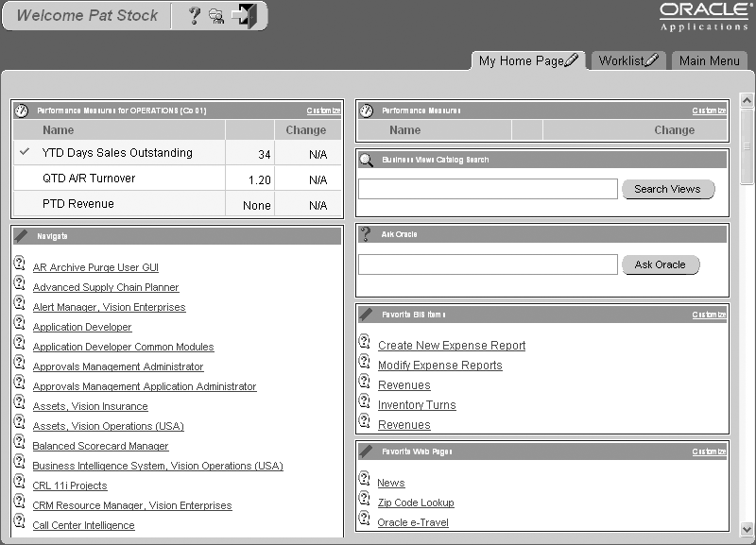Click icon beside Oracle e-Travel

pos(365,519)
